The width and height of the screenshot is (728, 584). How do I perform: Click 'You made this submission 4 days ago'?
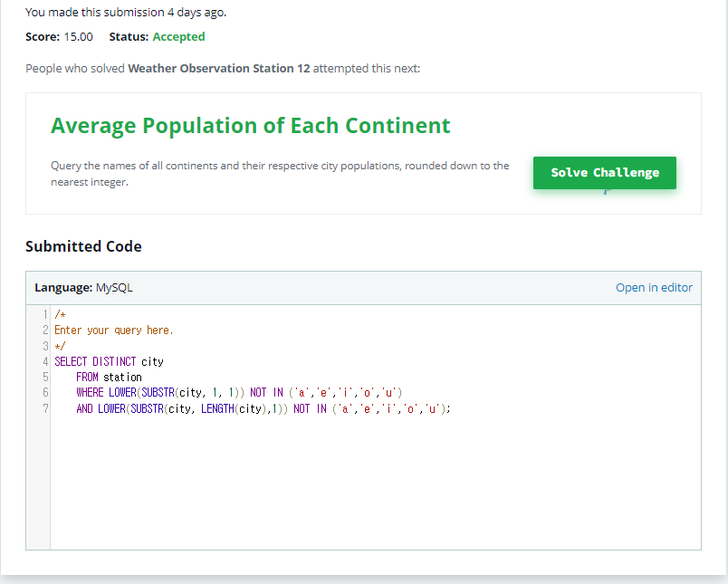click(126, 12)
